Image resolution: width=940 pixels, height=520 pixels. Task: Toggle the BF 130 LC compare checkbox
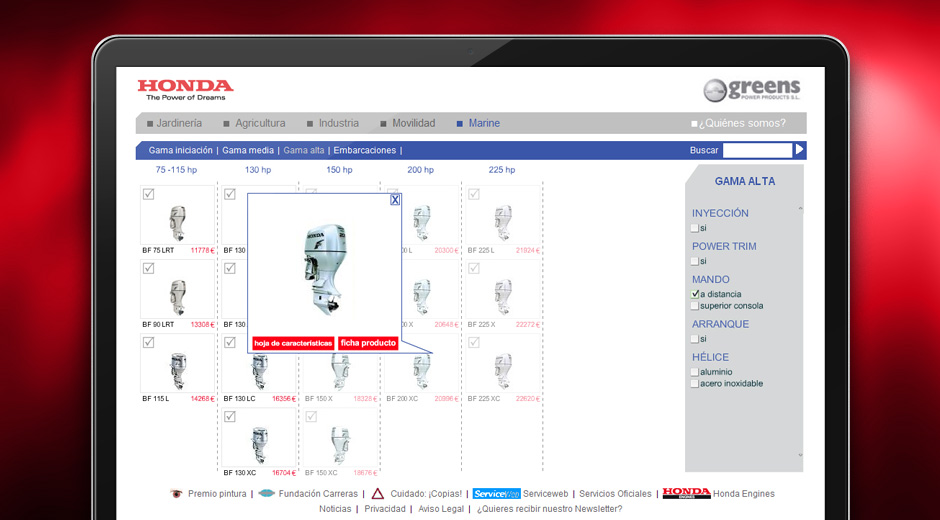[230, 342]
